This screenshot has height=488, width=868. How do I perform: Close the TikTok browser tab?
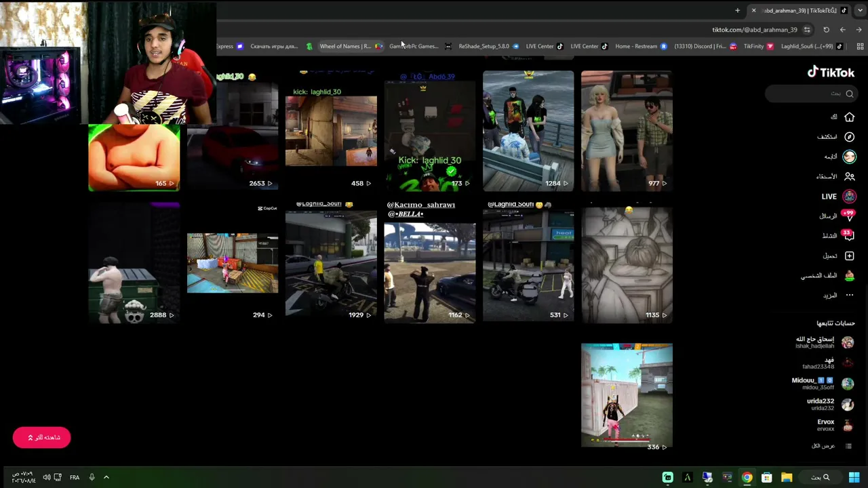(753, 10)
